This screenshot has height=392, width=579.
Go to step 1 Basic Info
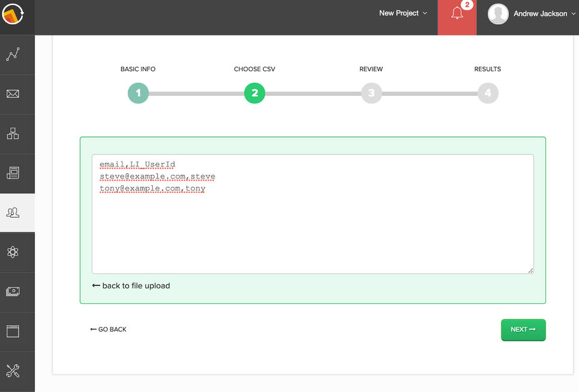pyautogui.click(x=138, y=93)
